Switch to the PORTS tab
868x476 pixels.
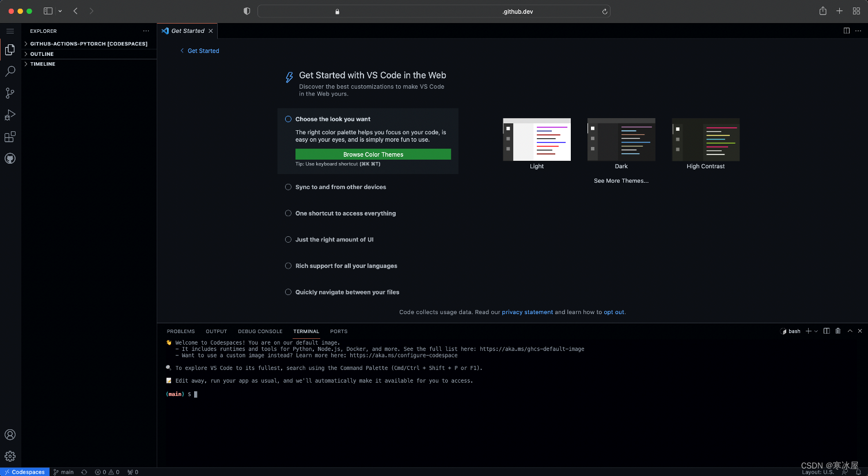click(x=339, y=331)
